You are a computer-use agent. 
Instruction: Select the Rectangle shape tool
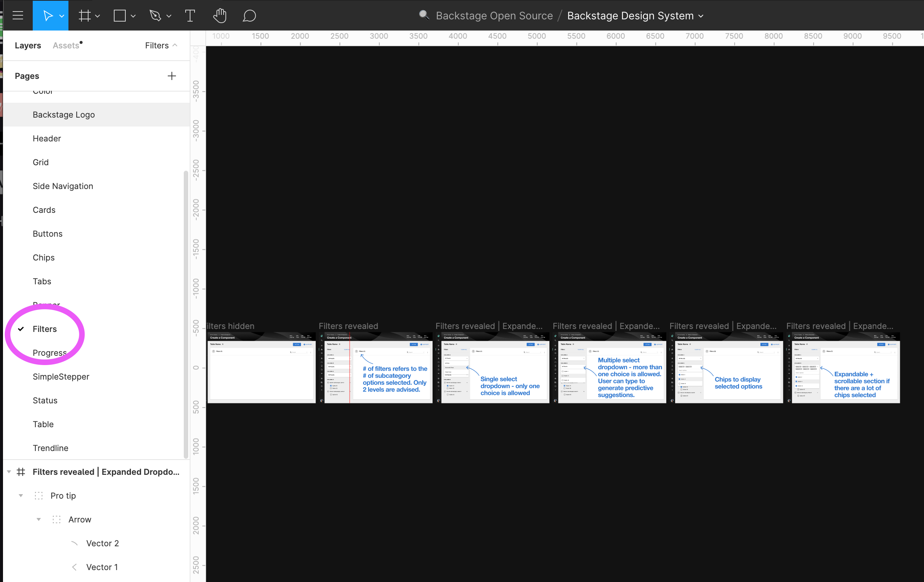[120, 16]
